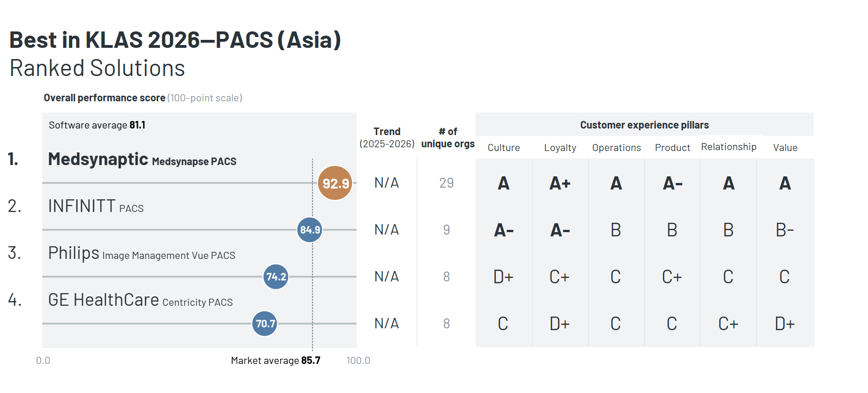This screenshot has height=393, width=868.
Task: Select the Loyalty column header
Action: pyautogui.click(x=560, y=148)
